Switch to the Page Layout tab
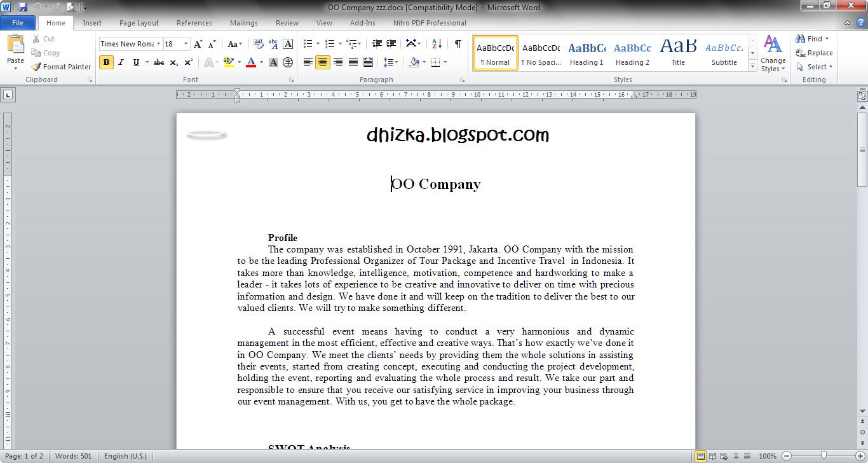Screen dimensions: 868x463 click(x=139, y=23)
